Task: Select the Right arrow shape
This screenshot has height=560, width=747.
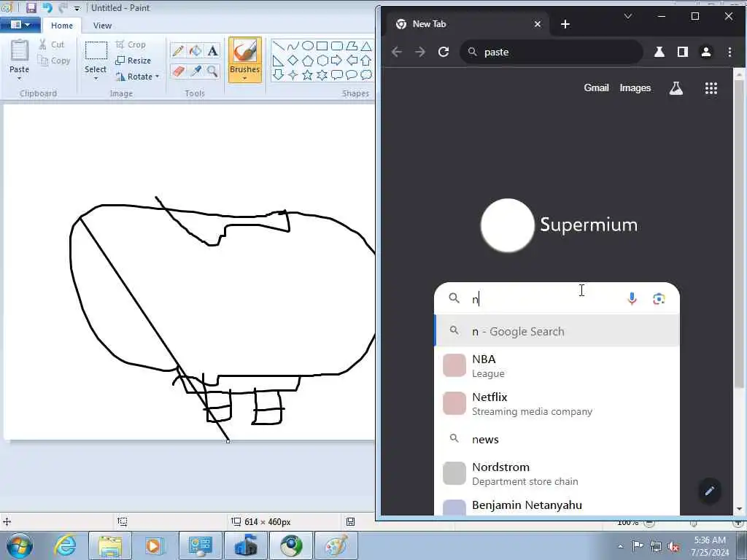Action: click(x=337, y=61)
